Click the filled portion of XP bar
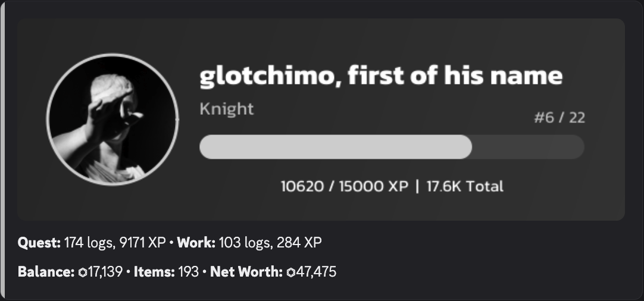The width and height of the screenshot is (644, 301). tap(335, 147)
